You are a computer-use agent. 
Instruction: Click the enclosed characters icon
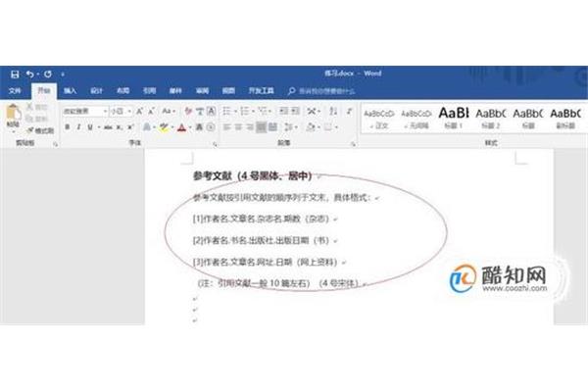click(211, 127)
